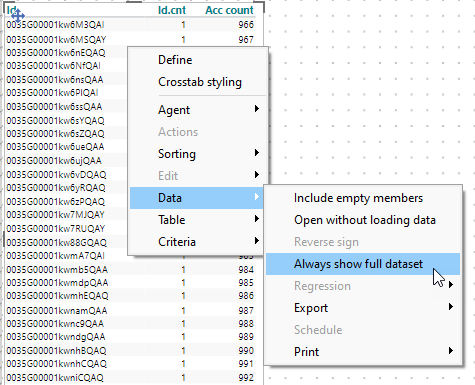475x385 pixels.
Task: Click the Print submenu arrow
Action: click(x=451, y=351)
